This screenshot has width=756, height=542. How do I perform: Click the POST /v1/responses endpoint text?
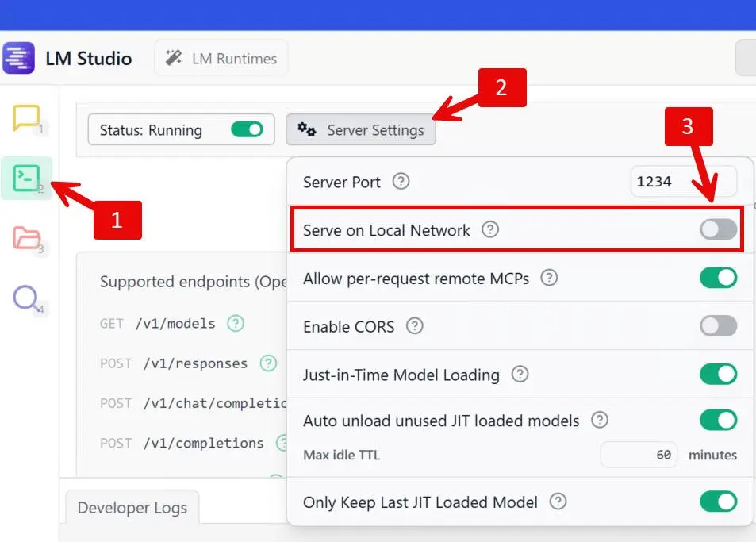174,363
